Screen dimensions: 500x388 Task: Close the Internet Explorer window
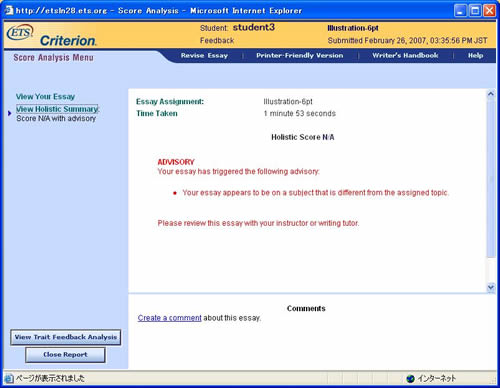click(489, 11)
